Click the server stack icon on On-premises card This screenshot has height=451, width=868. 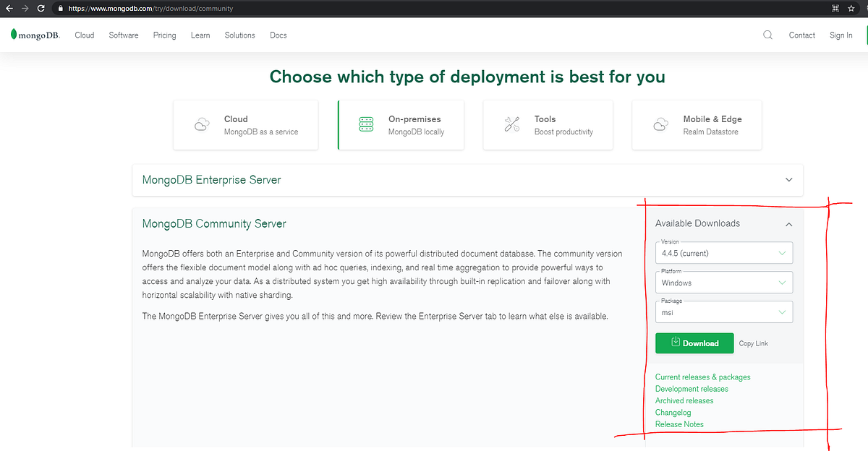[367, 124]
